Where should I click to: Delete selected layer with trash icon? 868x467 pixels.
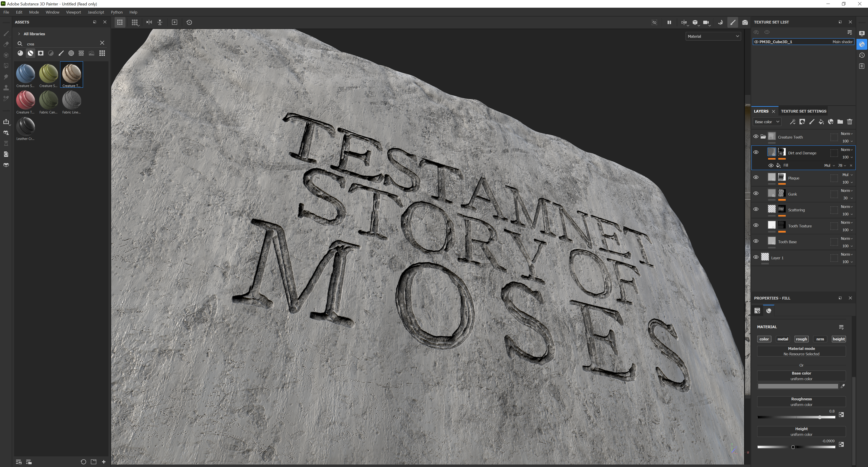pos(849,122)
